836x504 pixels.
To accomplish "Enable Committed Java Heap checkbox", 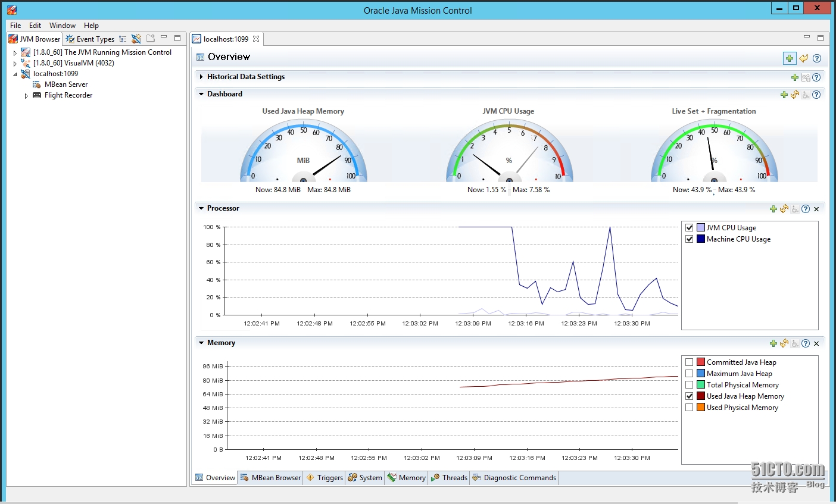I will [690, 362].
